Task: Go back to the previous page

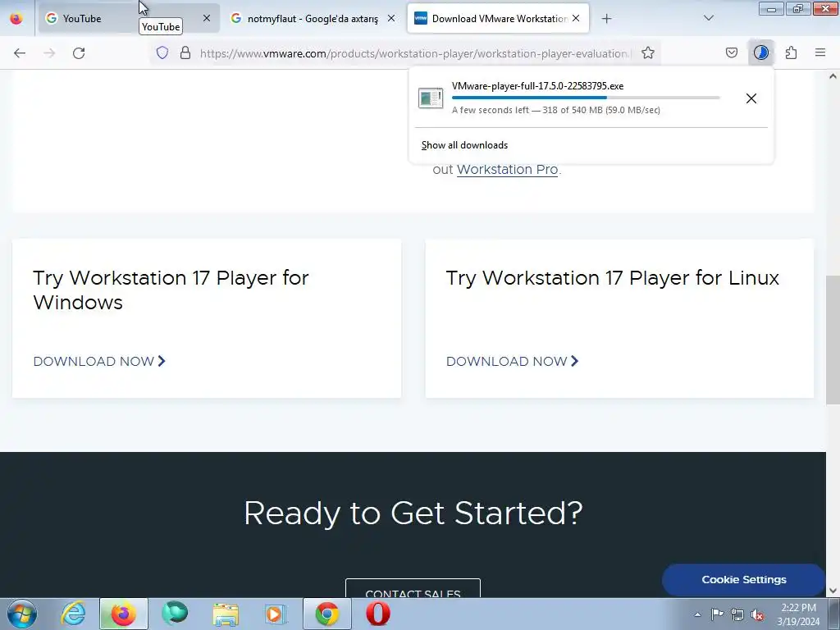Action: coord(20,53)
